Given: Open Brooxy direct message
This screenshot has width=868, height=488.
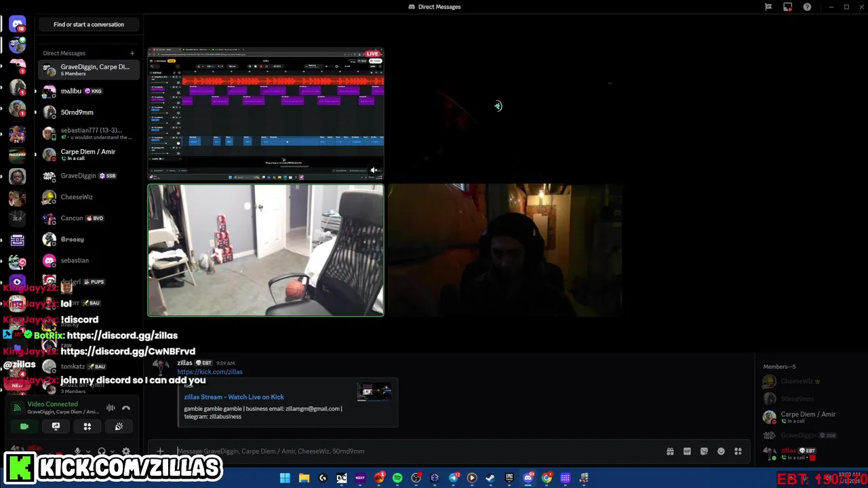Looking at the screenshot, I should coord(89,239).
